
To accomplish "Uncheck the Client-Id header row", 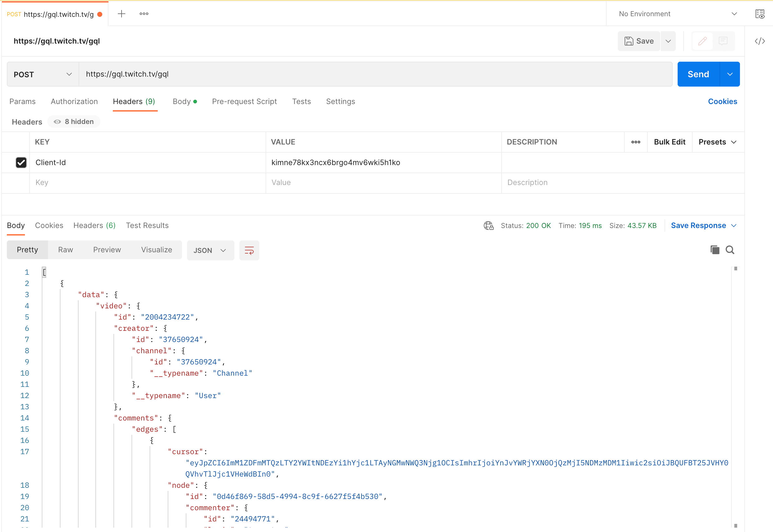I will (x=21, y=162).
